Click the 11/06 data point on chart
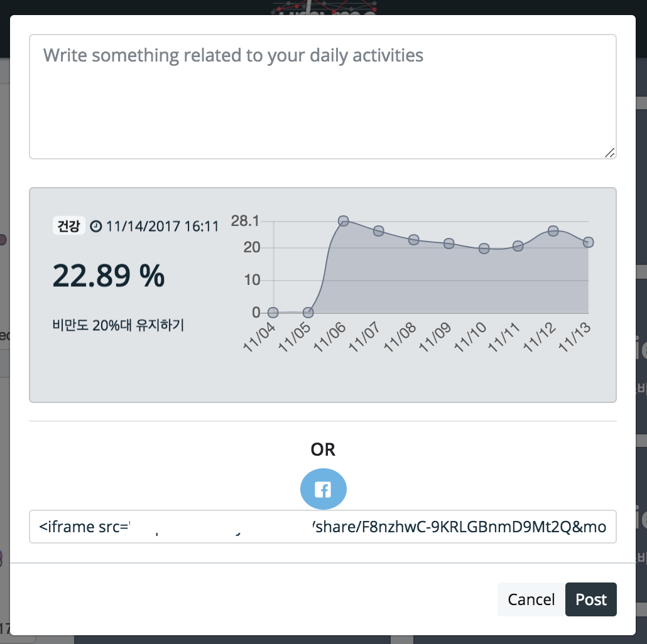 pyautogui.click(x=344, y=221)
